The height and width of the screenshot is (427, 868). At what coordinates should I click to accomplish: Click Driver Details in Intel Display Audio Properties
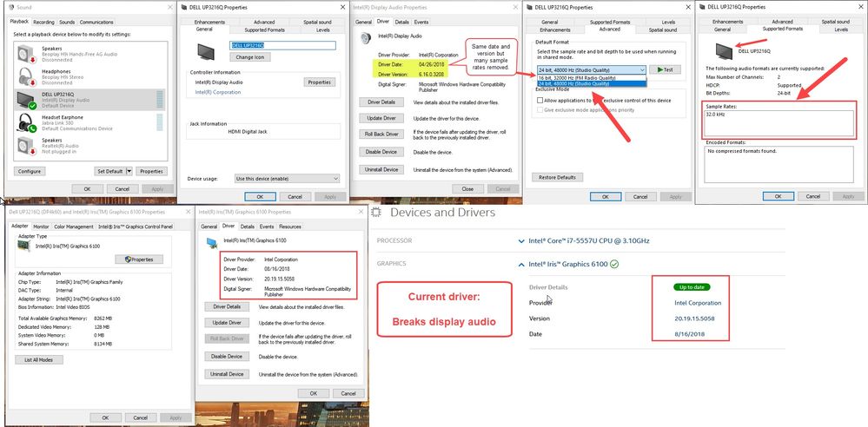tap(381, 102)
